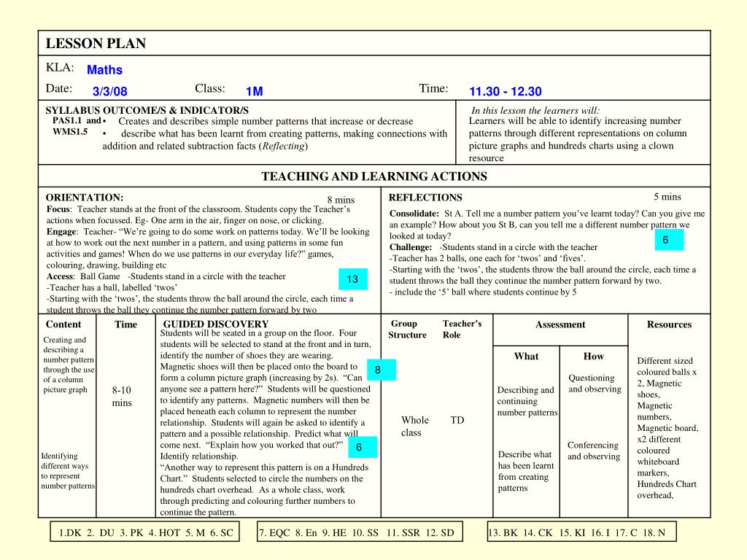
Task: Select the class value "1M"
Action: point(255,91)
